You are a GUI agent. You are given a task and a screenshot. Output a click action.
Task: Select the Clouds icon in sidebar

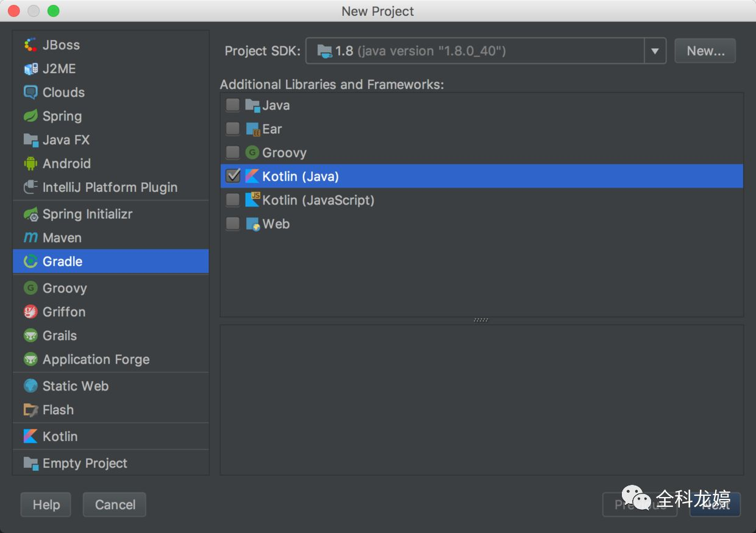[30, 93]
